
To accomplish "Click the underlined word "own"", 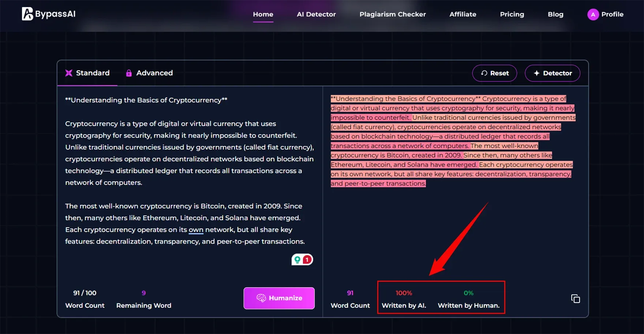I will [x=196, y=229].
